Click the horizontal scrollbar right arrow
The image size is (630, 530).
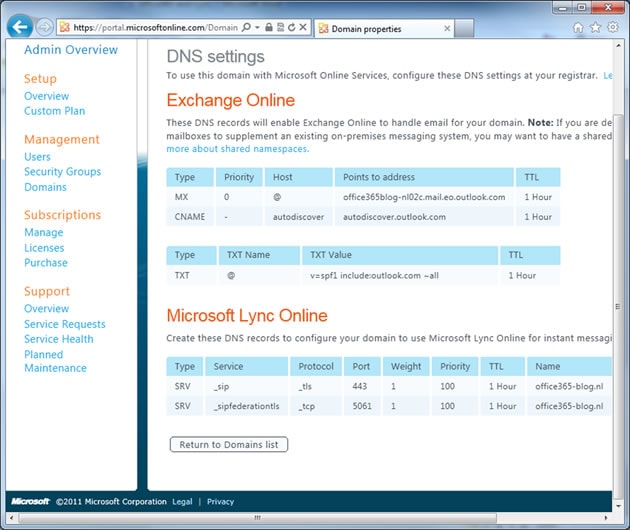click(x=605, y=518)
